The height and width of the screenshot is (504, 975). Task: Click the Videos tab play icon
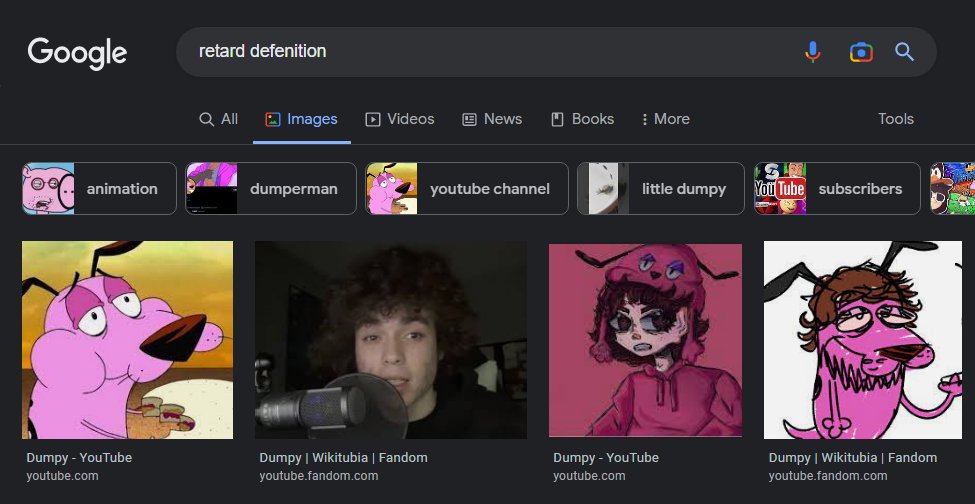click(372, 119)
